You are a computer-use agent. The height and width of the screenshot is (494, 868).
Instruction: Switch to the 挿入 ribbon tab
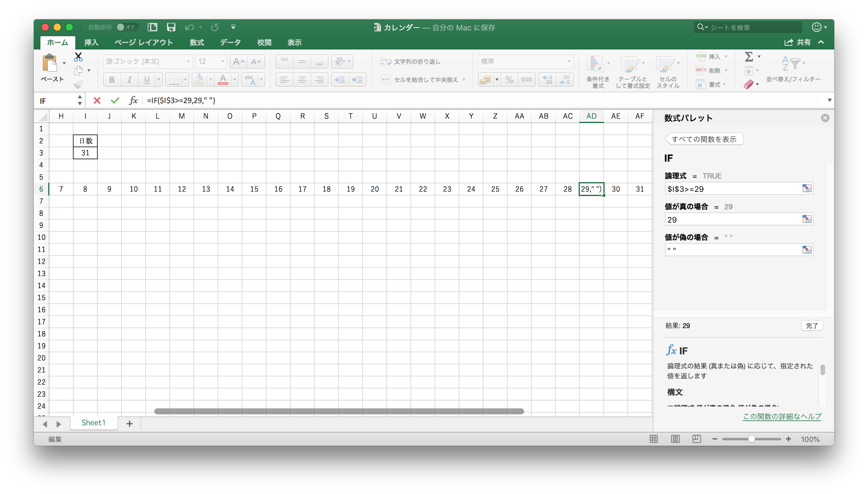(91, 43)
